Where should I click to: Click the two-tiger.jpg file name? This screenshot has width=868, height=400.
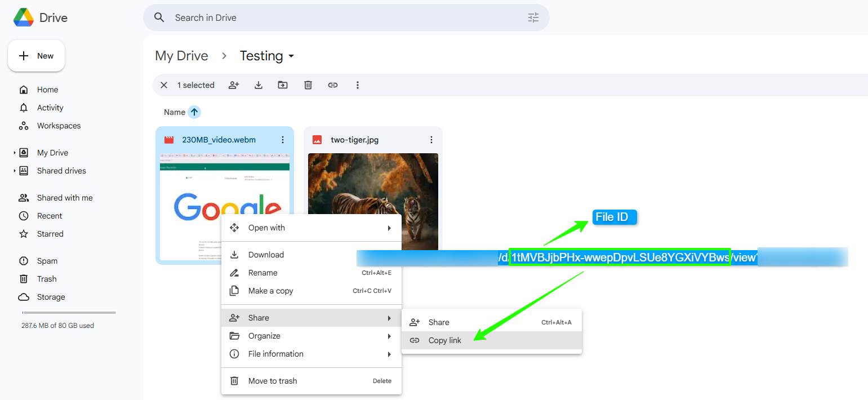click(354, 140)
